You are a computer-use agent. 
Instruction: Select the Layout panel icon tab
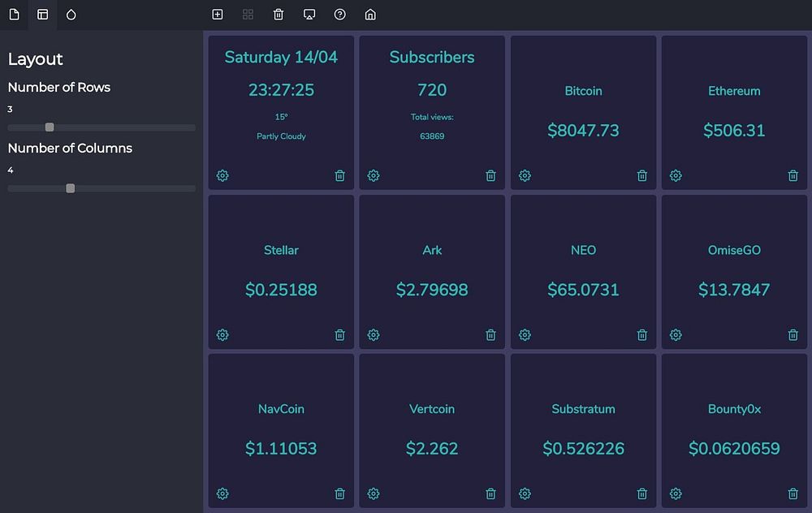tap(43, 15)
